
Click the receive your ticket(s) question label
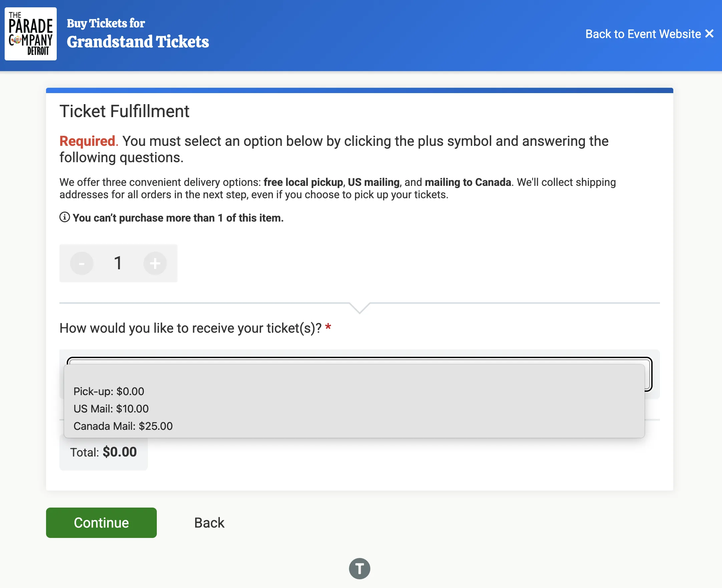click(x=190, y=328)
